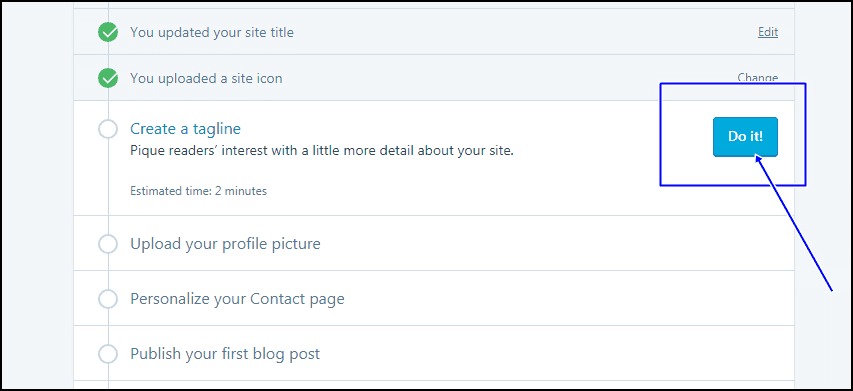Click the green checkmark beside site title
853x391 pixels.
[x=108, y=33]
